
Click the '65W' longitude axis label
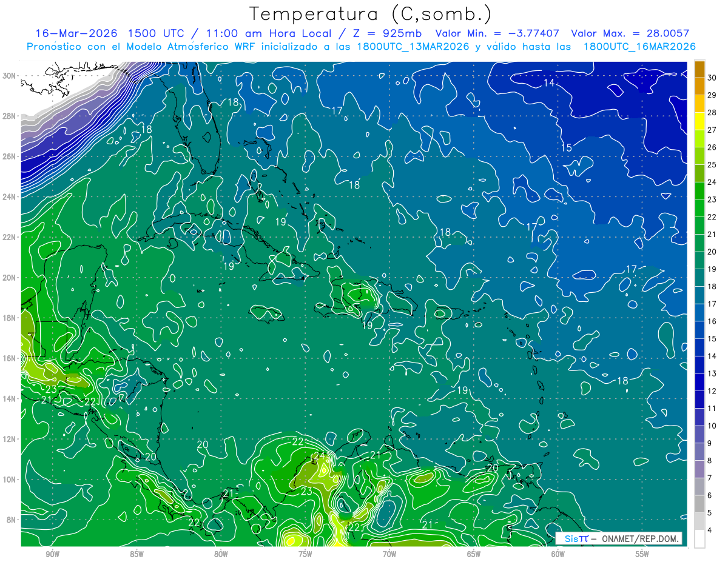coord(474,554)
